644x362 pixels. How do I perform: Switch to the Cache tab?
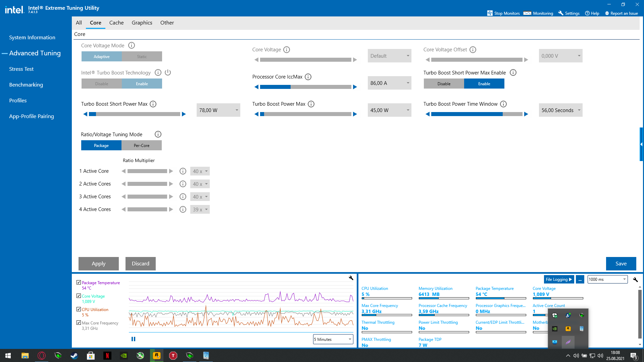[116, 23]
